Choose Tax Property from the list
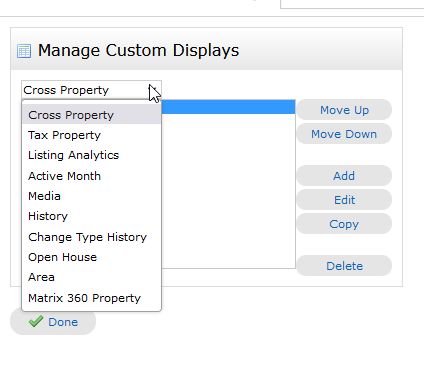424x369 pixels. (91, 135)
